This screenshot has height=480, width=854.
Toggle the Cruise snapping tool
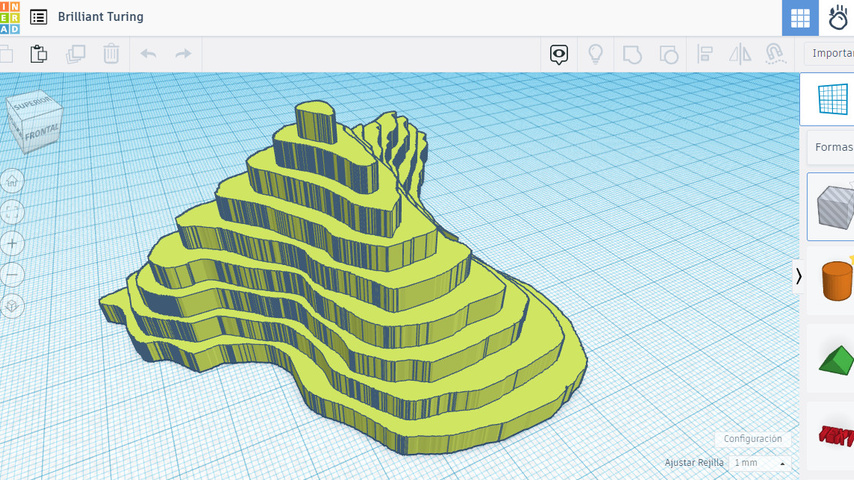[x=774, y=54]
